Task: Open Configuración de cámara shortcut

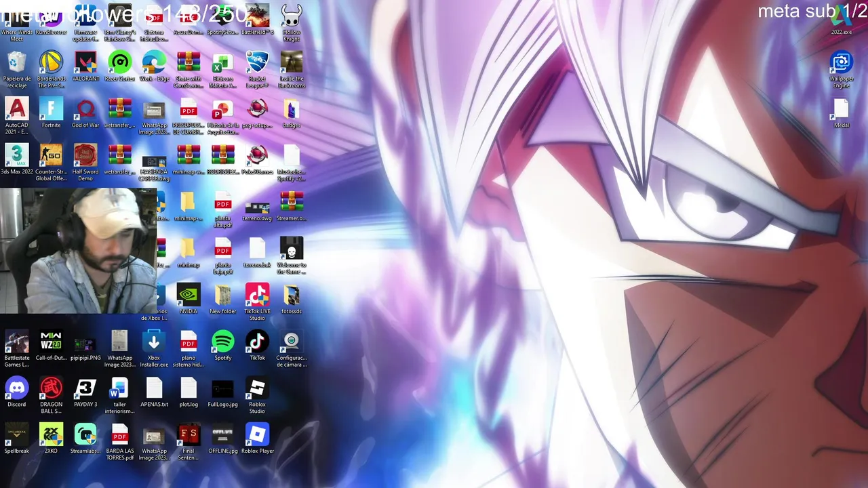Action: click(292, 349)
